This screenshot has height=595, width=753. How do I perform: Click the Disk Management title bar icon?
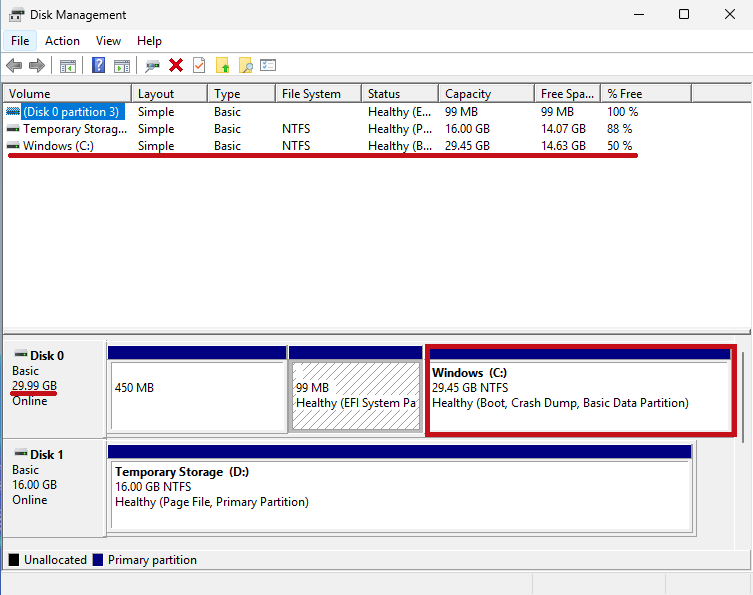click(16, 15)
